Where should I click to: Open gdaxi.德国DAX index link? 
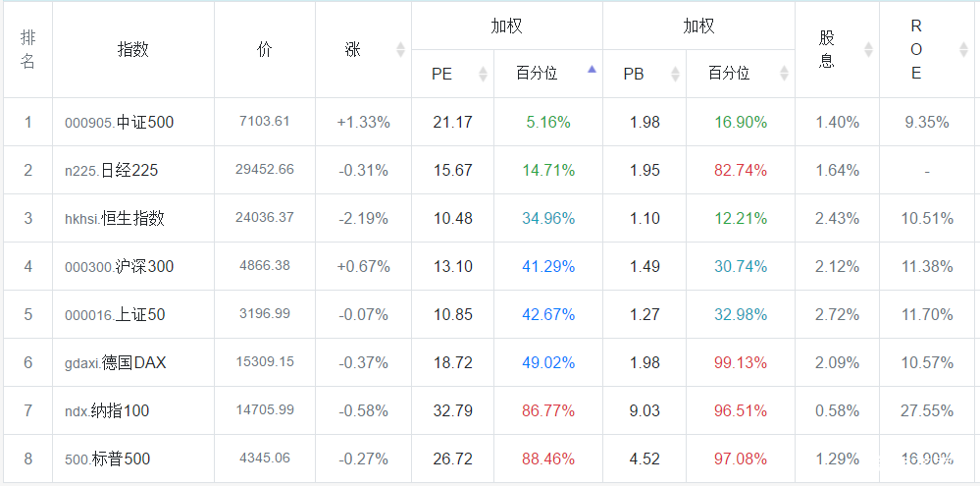click(115, 362)
